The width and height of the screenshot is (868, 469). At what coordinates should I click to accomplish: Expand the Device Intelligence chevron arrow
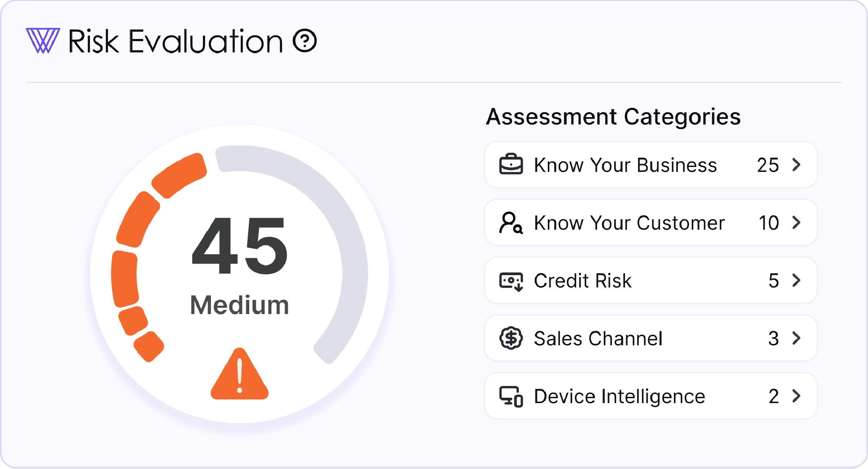click(x=796, y=396)
